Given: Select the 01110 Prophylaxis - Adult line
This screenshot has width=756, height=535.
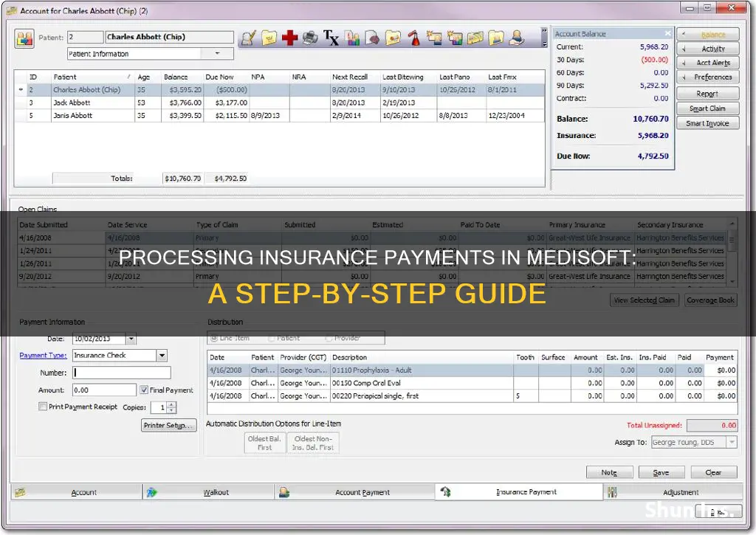Looking at the screenshot, I should click(472, 370).
